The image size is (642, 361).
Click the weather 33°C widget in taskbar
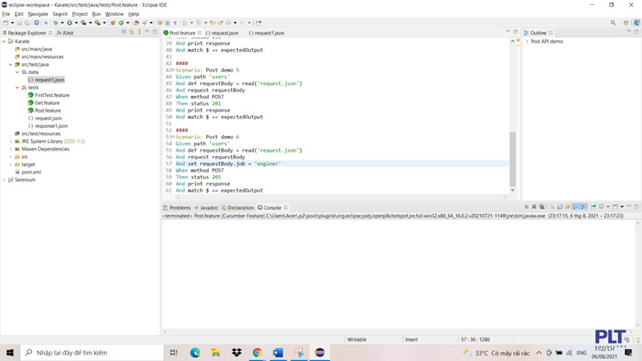pyautogui.click(x=495, y=353)
